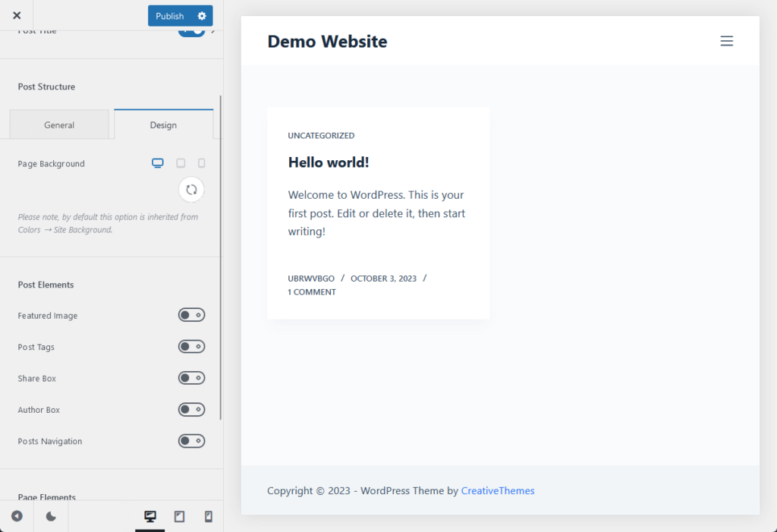Enable the Post Tags switch

point(192,347)
